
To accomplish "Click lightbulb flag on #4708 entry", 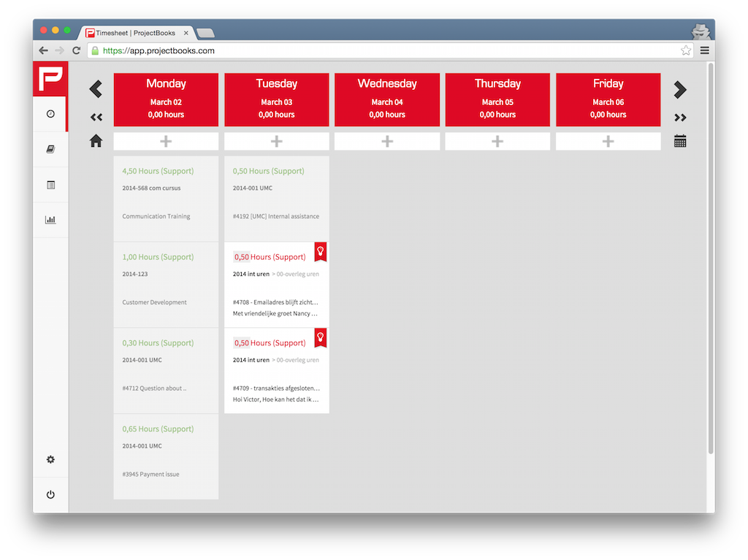I will (320, 252).
